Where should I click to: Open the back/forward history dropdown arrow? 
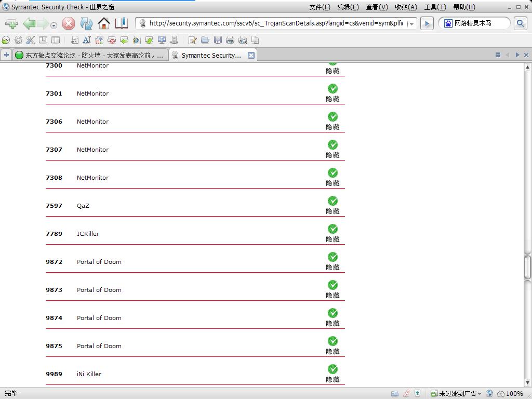point(54,25)
